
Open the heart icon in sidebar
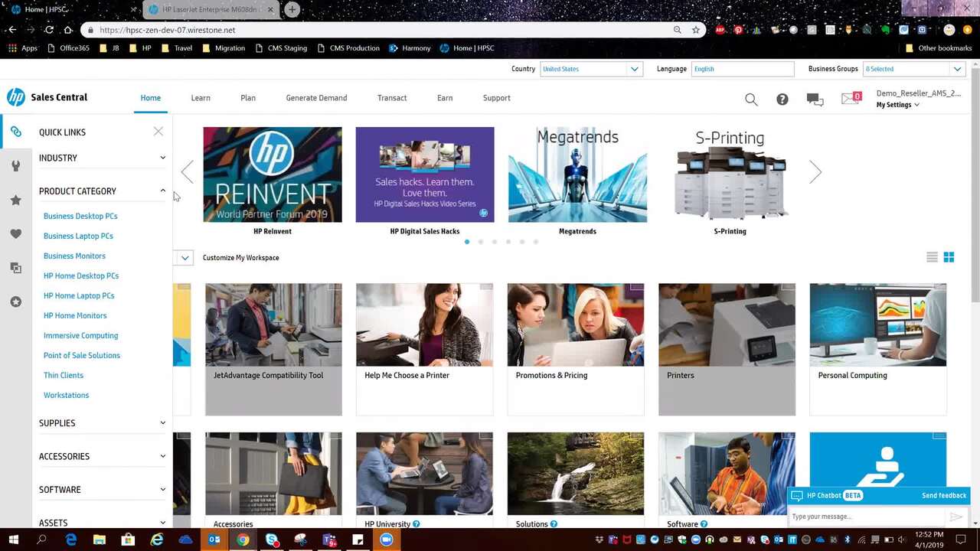click(15, 234)
